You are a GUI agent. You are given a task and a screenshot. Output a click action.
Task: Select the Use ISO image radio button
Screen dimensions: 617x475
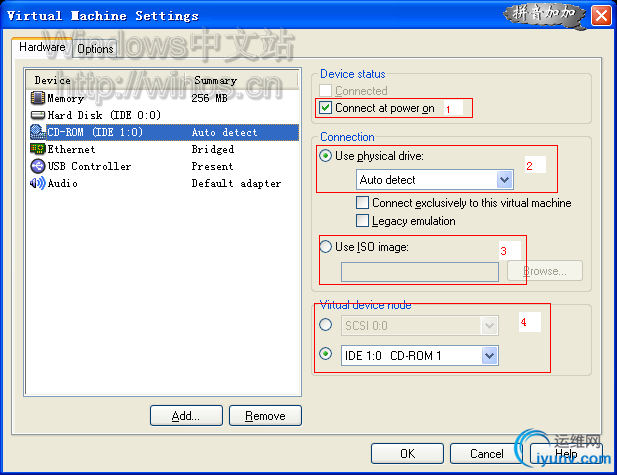(x=325, y=247)
